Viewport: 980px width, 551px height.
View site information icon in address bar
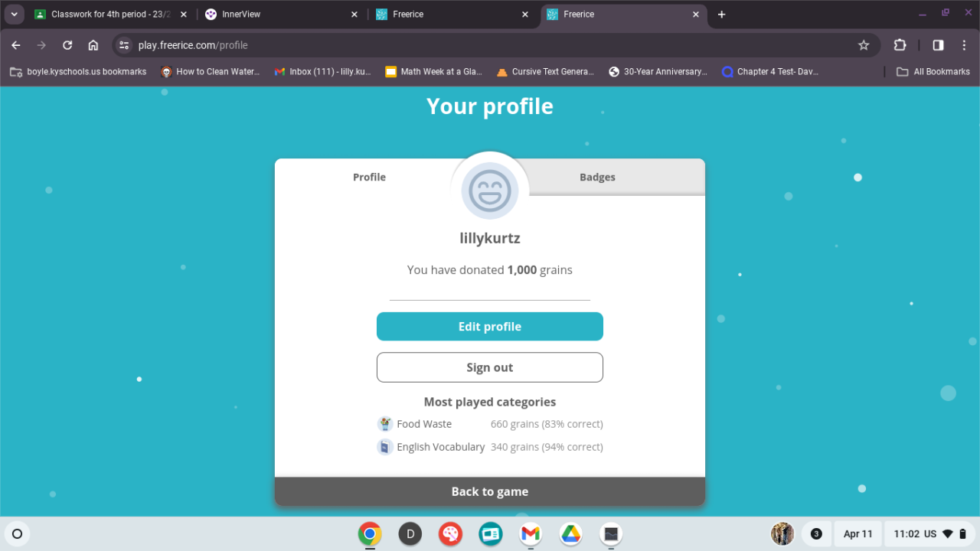tap(125, 45)
